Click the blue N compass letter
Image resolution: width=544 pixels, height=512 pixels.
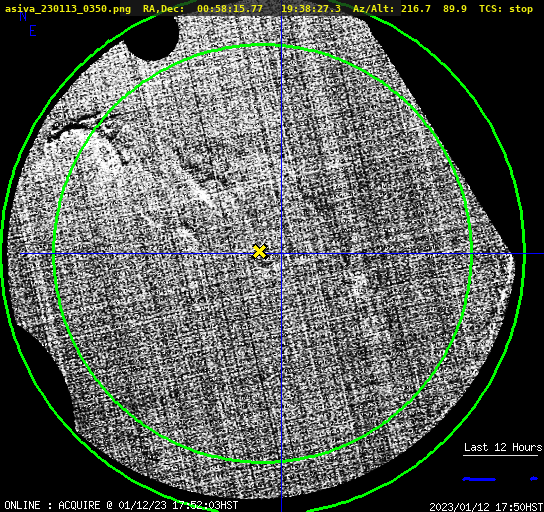pos(23,17)
